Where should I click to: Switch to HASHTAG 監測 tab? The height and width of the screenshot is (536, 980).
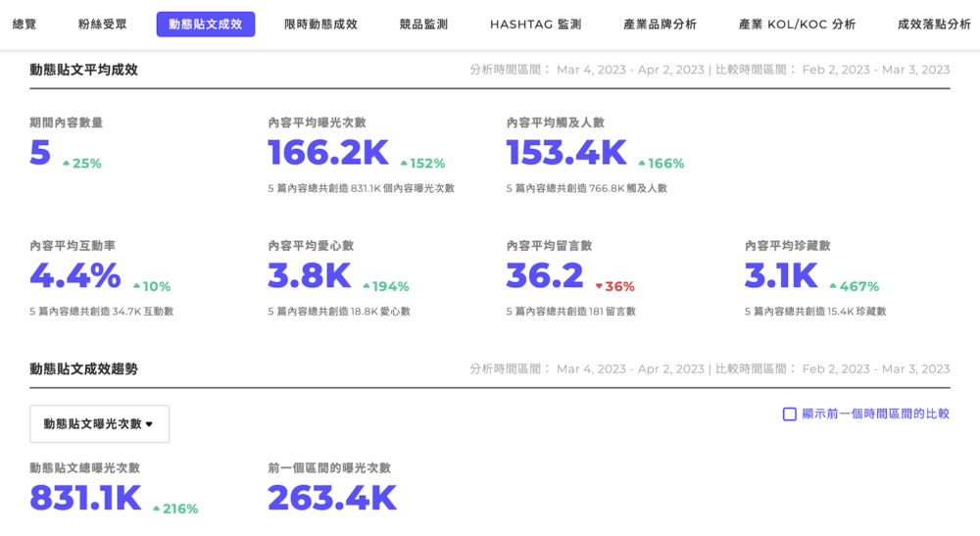click(x=535, y=24)
